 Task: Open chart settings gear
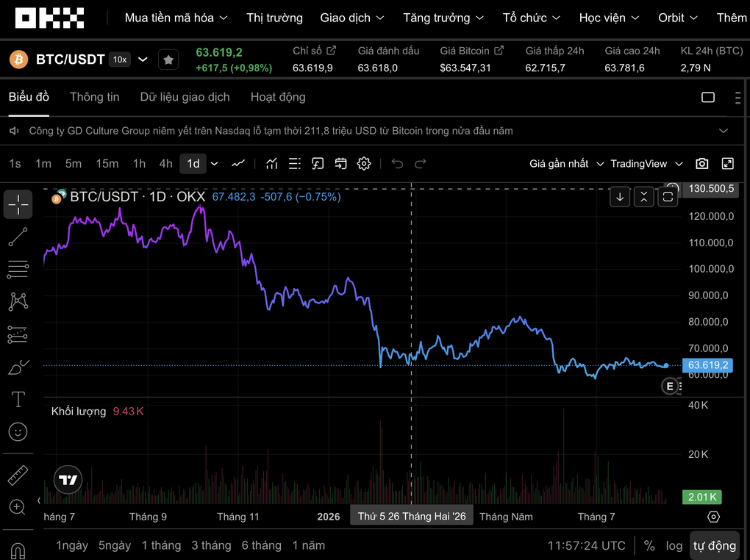(364, 164)
